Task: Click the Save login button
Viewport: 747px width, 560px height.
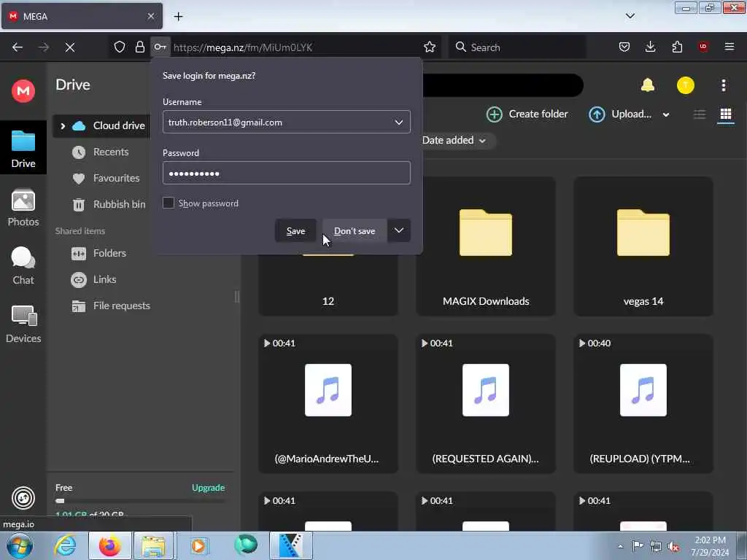Action: click(295, 230)
